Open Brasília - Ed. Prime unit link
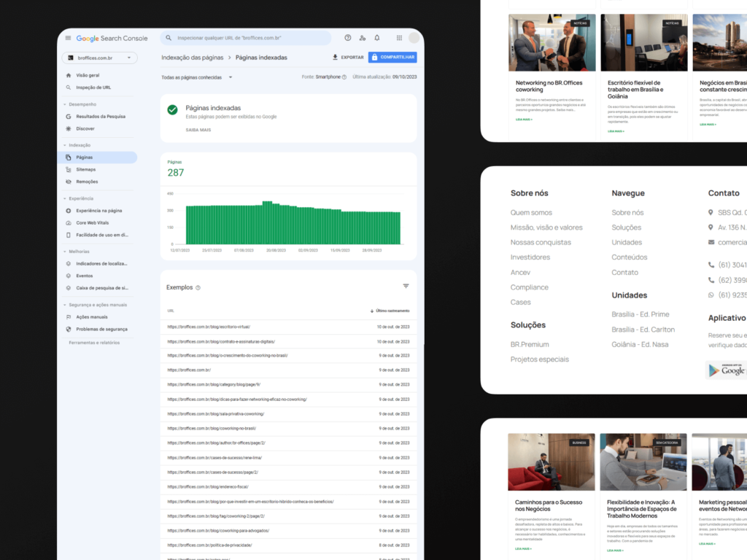The height and width of the screenshot is (560, 747). [x=640, y=315]
